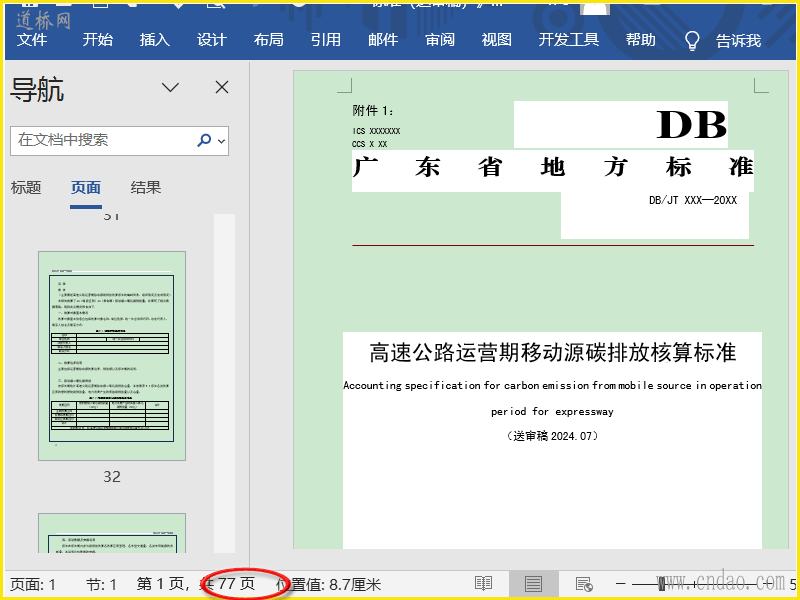The image size is (800, 600).
Task: Click the 广东省地方标准 heading line
Action: pos(553,167)
